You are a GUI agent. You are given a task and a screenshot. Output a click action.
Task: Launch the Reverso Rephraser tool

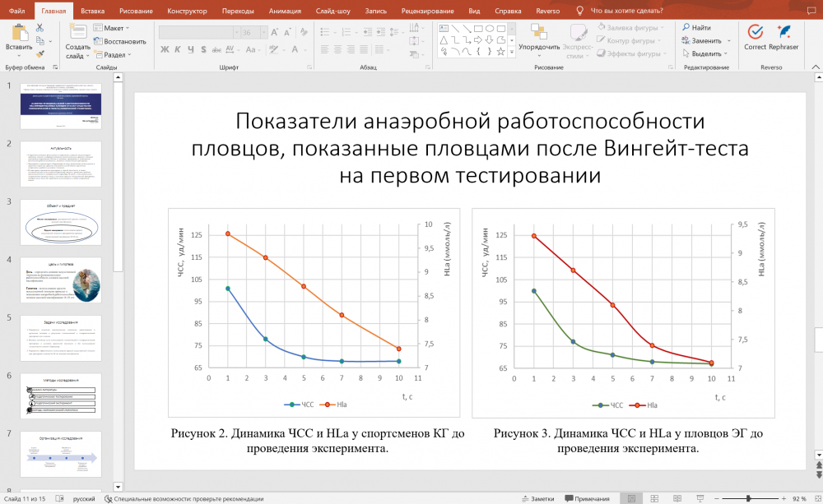tap(783, 33)
